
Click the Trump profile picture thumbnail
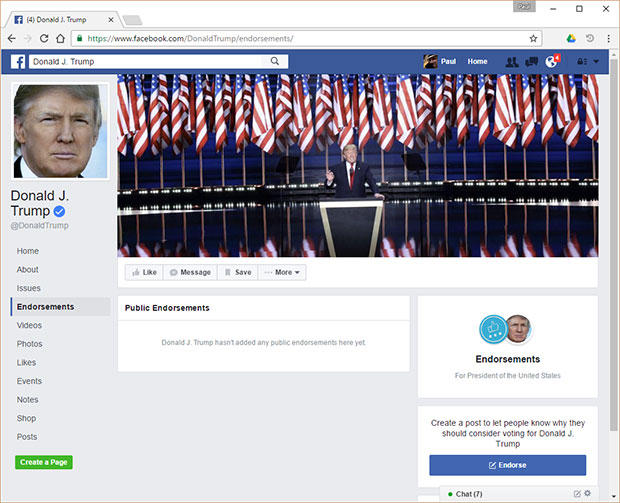point(60,131)
